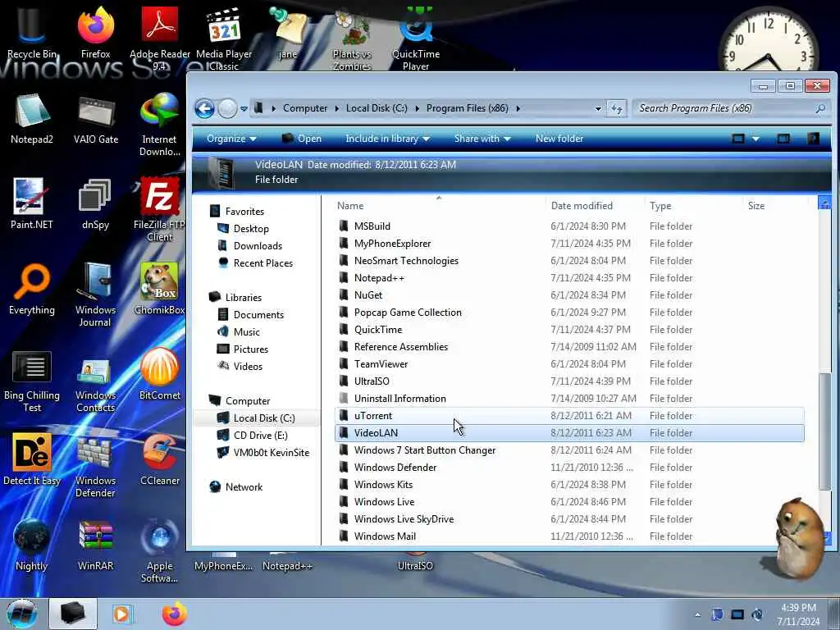This screenshot has height=630, width=840.
Task: Launch CCleaner desktop icon
Action: (x=160, y=459)
